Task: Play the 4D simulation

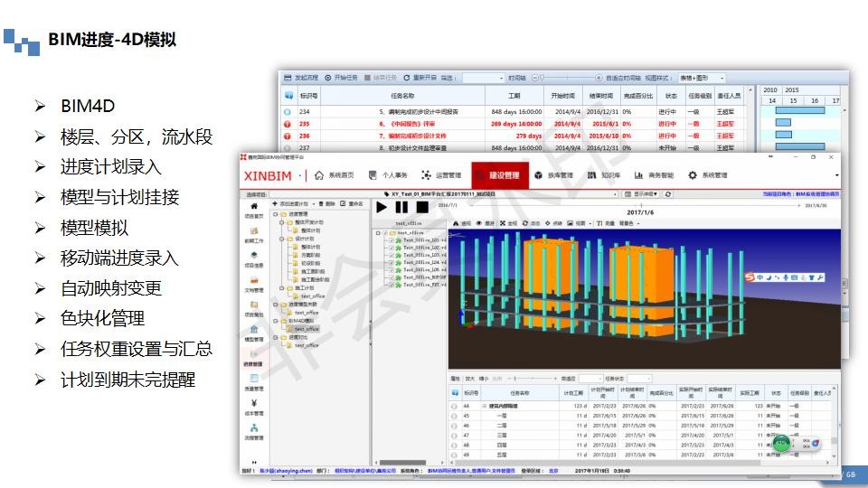Action: pyautogui.click(x=382, y=208)
